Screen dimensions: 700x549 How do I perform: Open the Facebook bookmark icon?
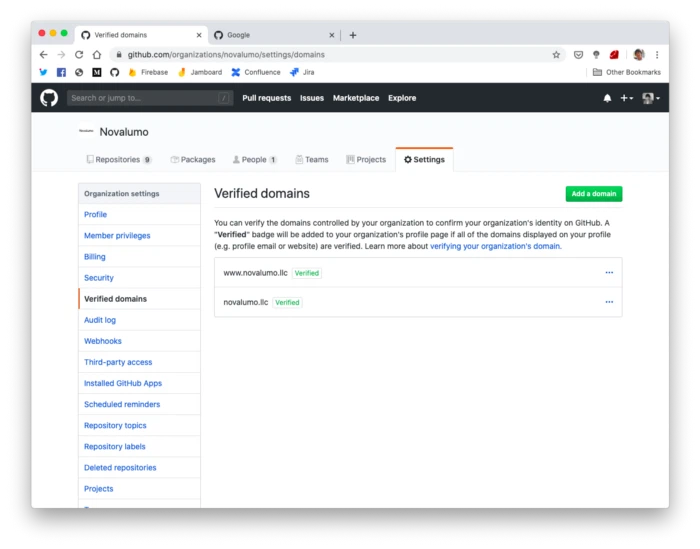click(x=61, y=72)
